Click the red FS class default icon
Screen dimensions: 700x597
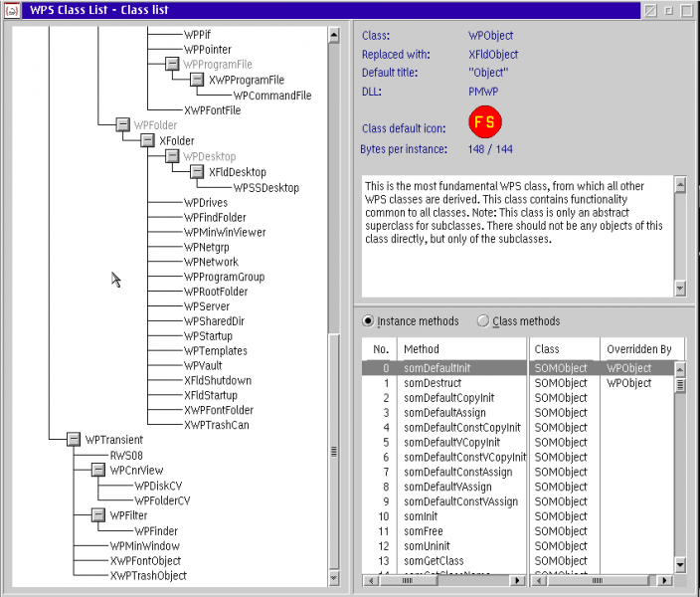click(485, 122)
